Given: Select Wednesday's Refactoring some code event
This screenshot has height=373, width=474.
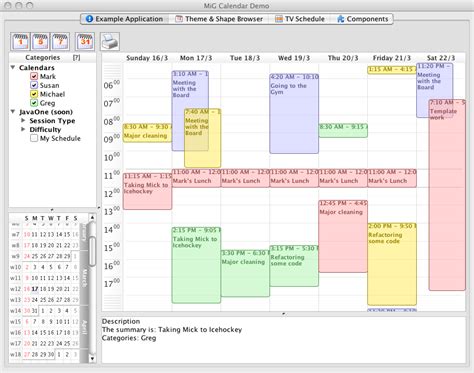Looking at the screenshot, I should (x=294, y=266).
